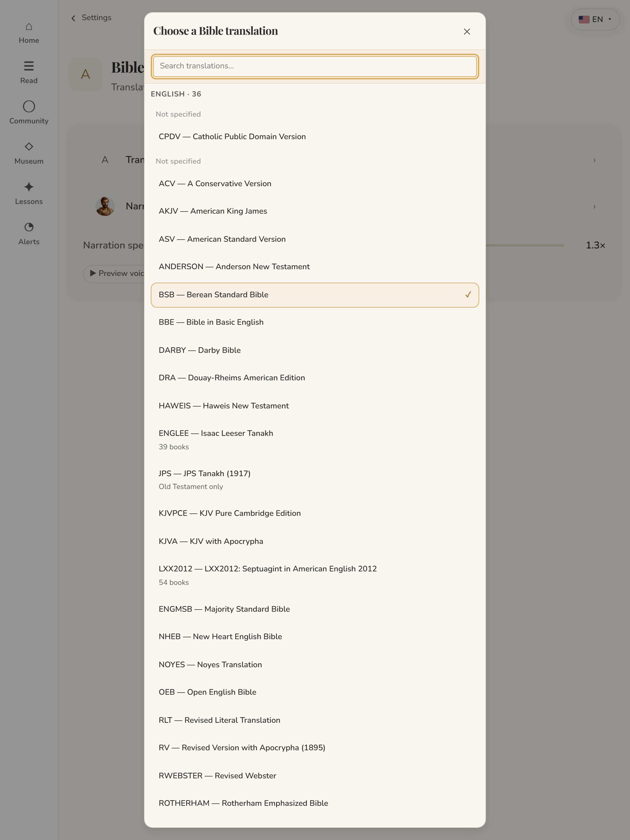Click the narrator portrait avatar

(105, 206)
